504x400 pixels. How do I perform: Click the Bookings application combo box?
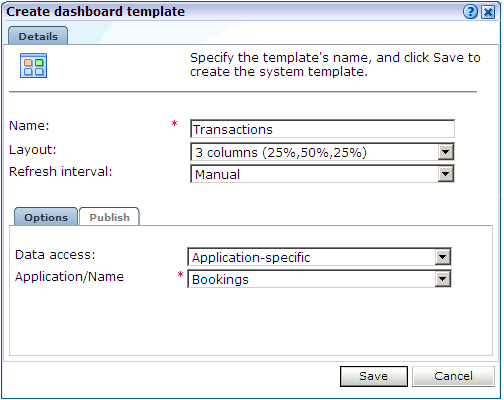coord(319,279)
